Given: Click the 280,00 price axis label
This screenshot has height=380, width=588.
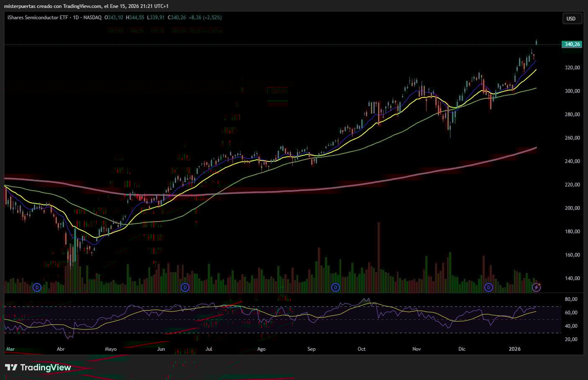Looking at the screenshot, I should click(x=573, y=115).
